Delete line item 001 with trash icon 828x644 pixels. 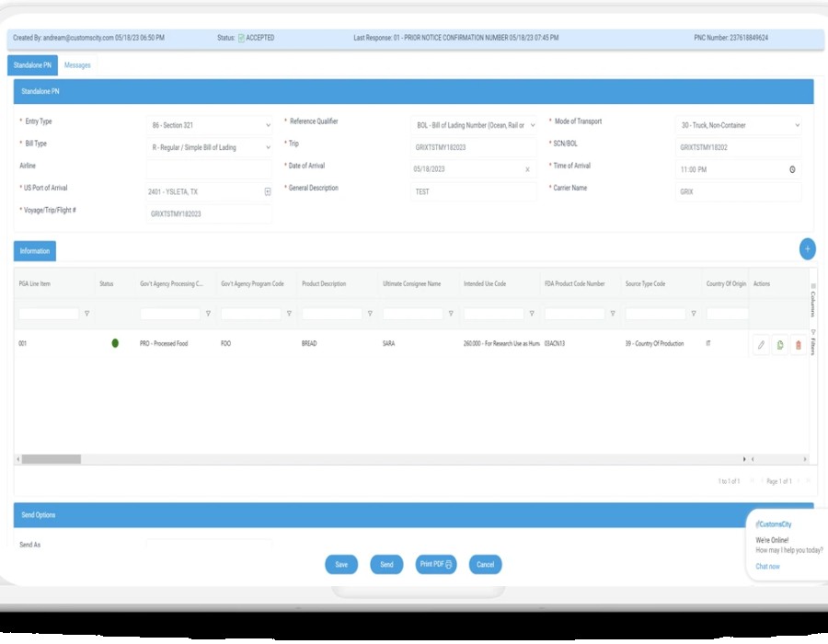(798, 345)
